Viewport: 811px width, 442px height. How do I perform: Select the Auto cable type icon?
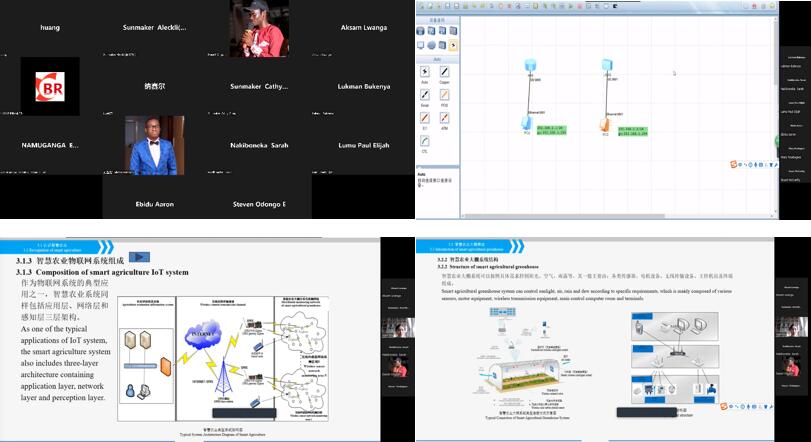click(424, 73)
